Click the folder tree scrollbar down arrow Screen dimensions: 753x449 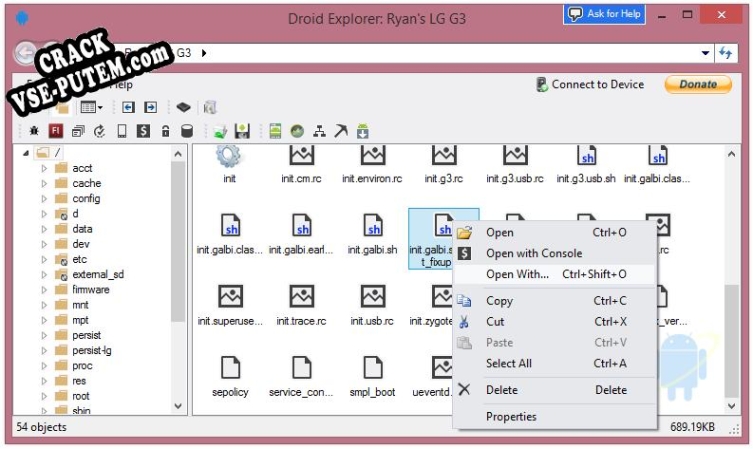[178, 406]
